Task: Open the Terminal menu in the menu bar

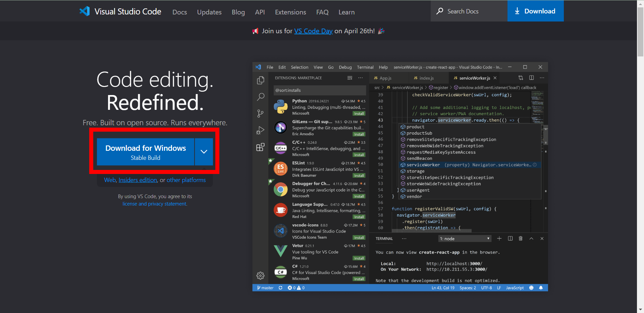Action: click(365, 67)
